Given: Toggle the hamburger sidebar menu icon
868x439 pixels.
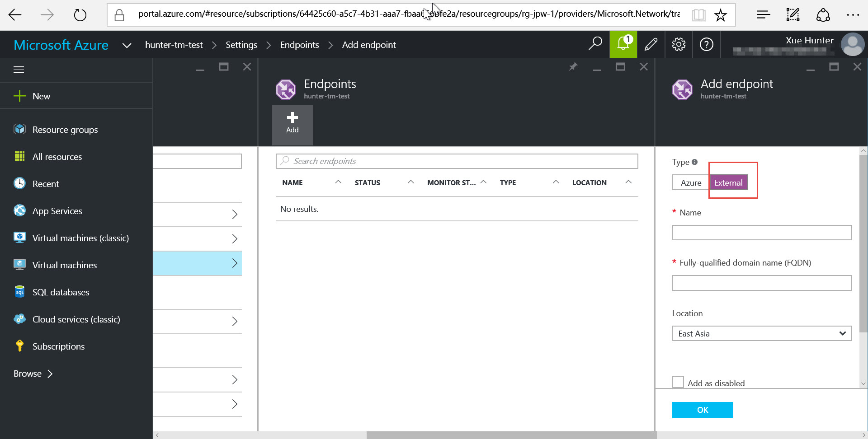Looking at the screenshot, I should tap(19, 70).
